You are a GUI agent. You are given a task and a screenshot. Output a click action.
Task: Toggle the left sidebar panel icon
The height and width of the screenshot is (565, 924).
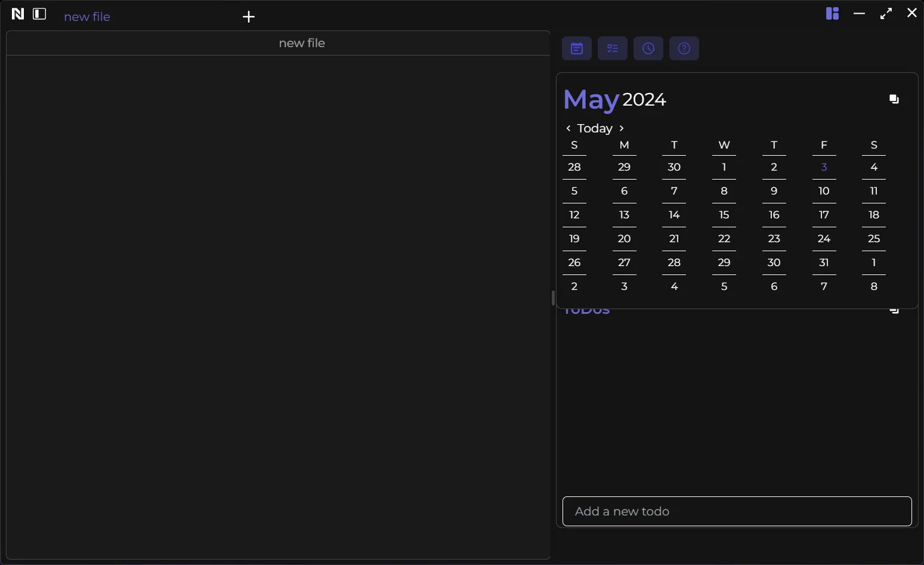point(39,14)
